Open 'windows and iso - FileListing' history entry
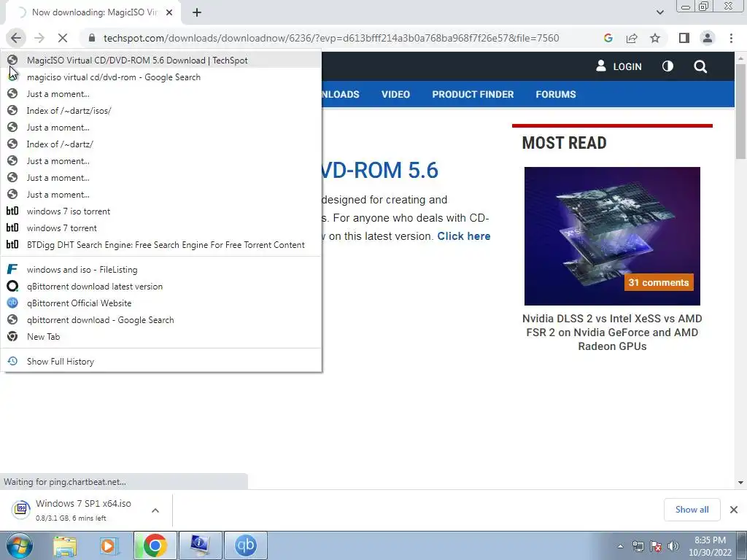This screenshot has height=560, width=747. (x=161, y=270)
